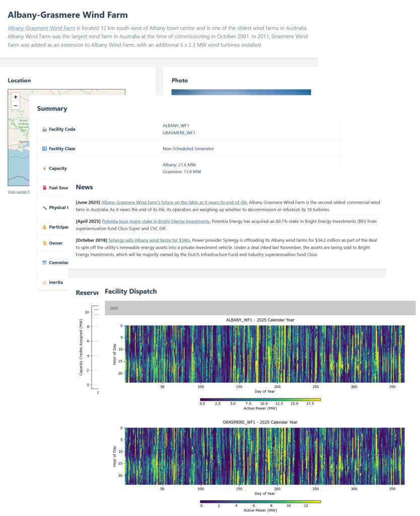Viewport: 420px width, 516px height.
Task: Open the View Larger Map link
Action: [x=18, y=191]
